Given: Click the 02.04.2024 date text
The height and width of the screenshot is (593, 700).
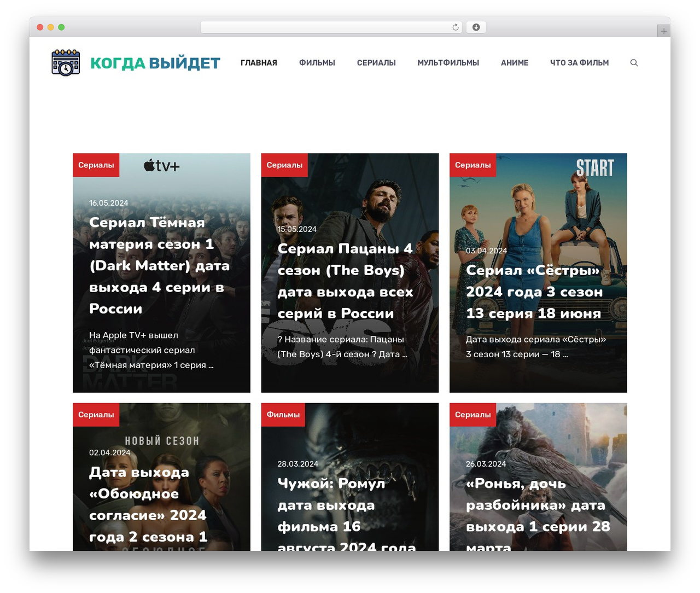Looking at the screenshot, I should point(110,452).
